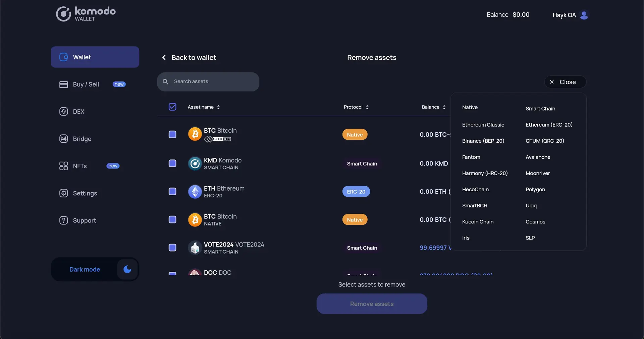Click the Komodo Wallet logo
Image resolution: width=644 pixels, height=339 pixels.
[85, 14]
